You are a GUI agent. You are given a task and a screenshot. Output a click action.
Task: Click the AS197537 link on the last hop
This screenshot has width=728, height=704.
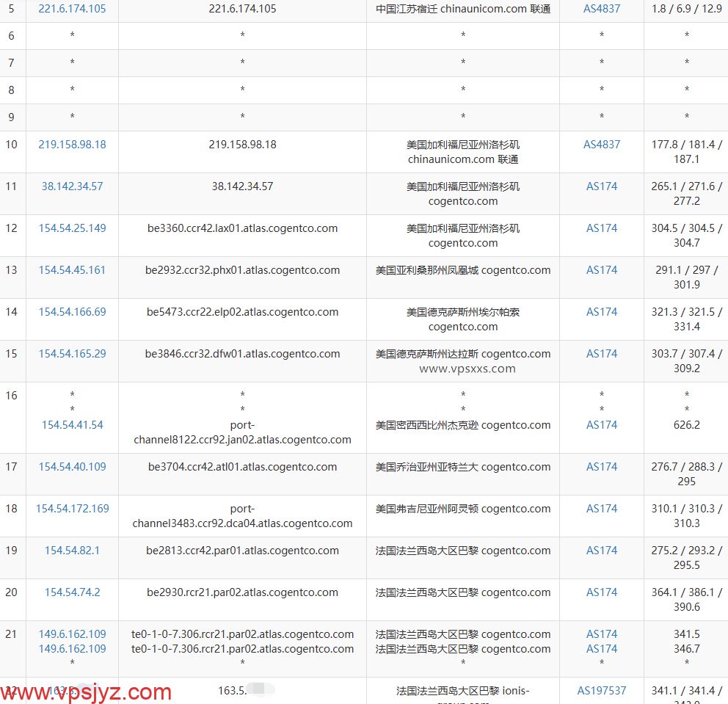click(x=602, y=690)
